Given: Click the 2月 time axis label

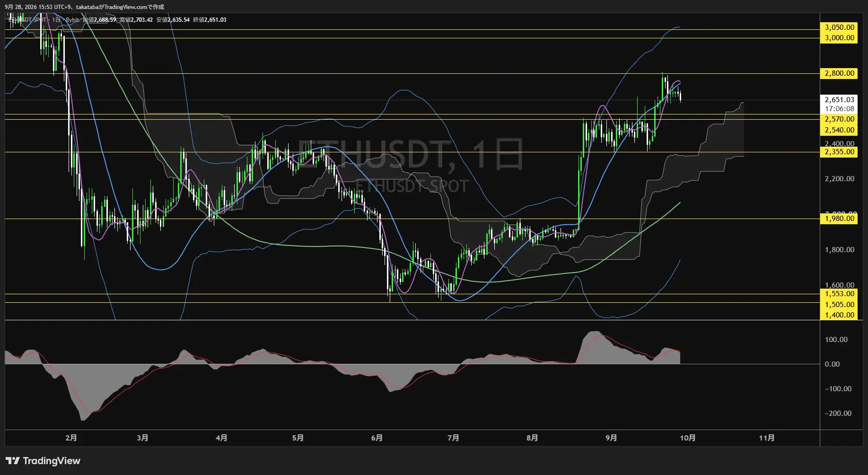Looking at the screenshot, I should coord(71,438).
